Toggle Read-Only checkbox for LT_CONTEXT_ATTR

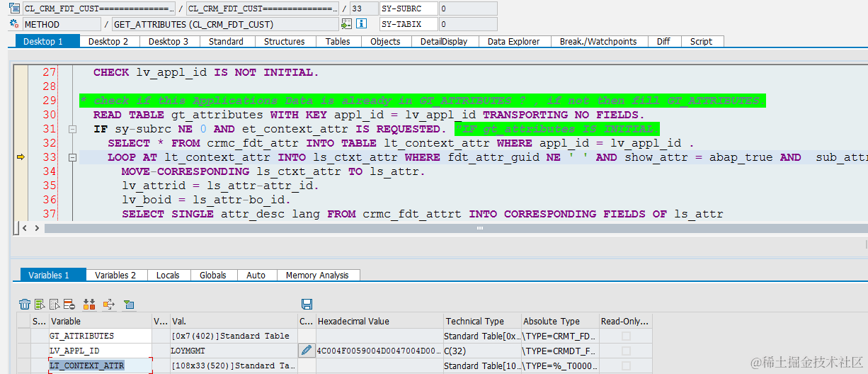pos(626,365)
